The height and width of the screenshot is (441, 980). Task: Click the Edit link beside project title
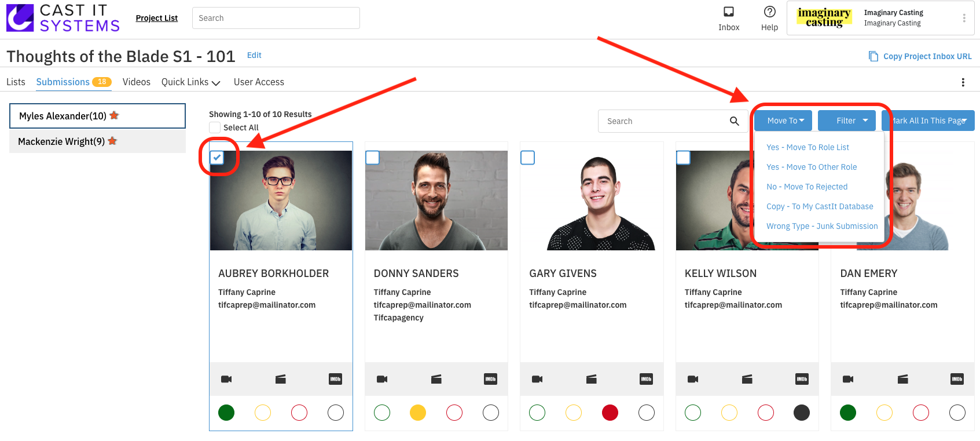point(254,55)
